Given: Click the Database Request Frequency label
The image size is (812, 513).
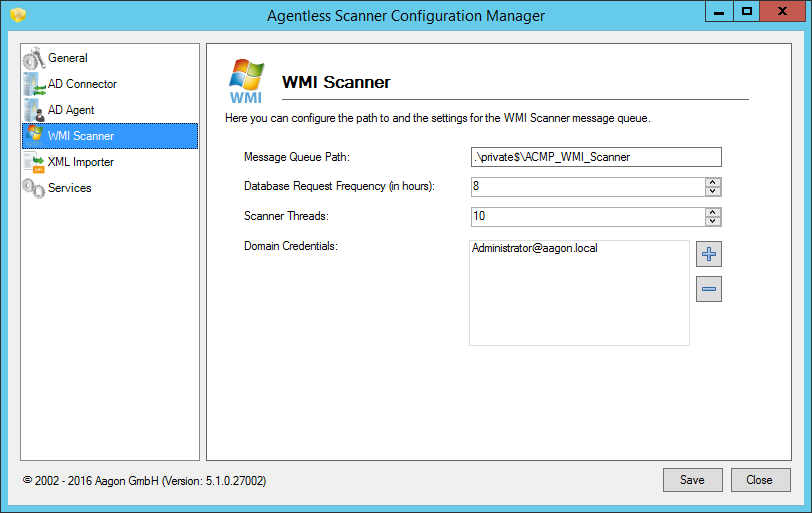Looking at the screenshot, I should click(339, 186).
